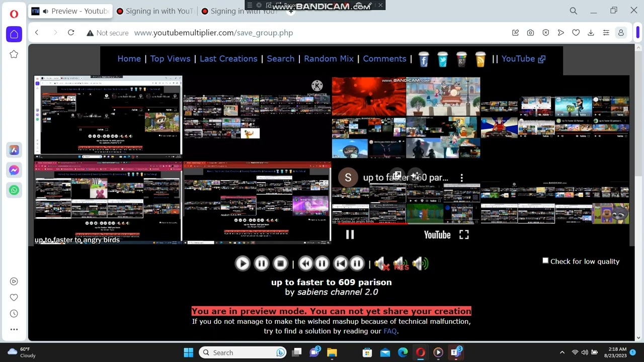
Task: Open sidebar history clock icon
Action: tap(14, 313)
